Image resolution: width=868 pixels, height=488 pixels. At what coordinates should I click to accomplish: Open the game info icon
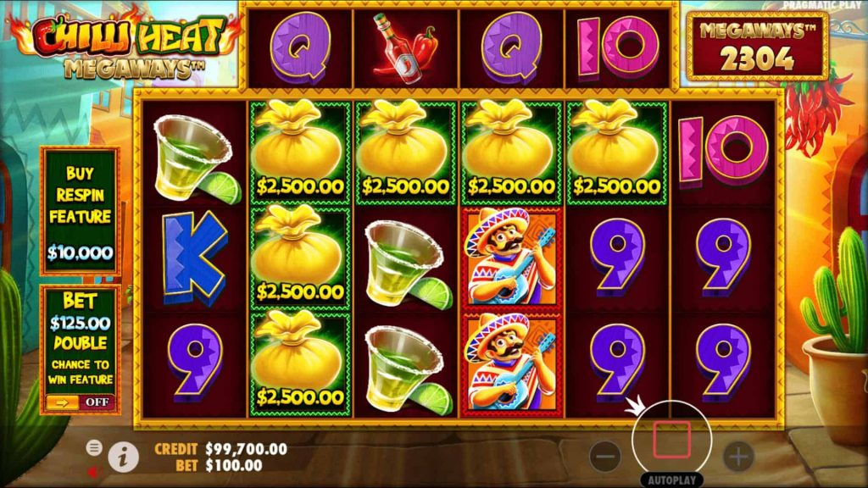123,457
